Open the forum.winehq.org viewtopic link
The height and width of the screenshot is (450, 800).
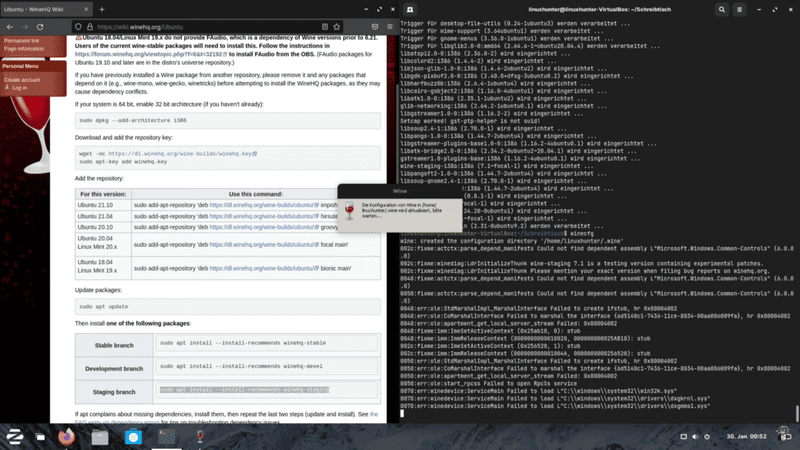[x=149, y=54]
